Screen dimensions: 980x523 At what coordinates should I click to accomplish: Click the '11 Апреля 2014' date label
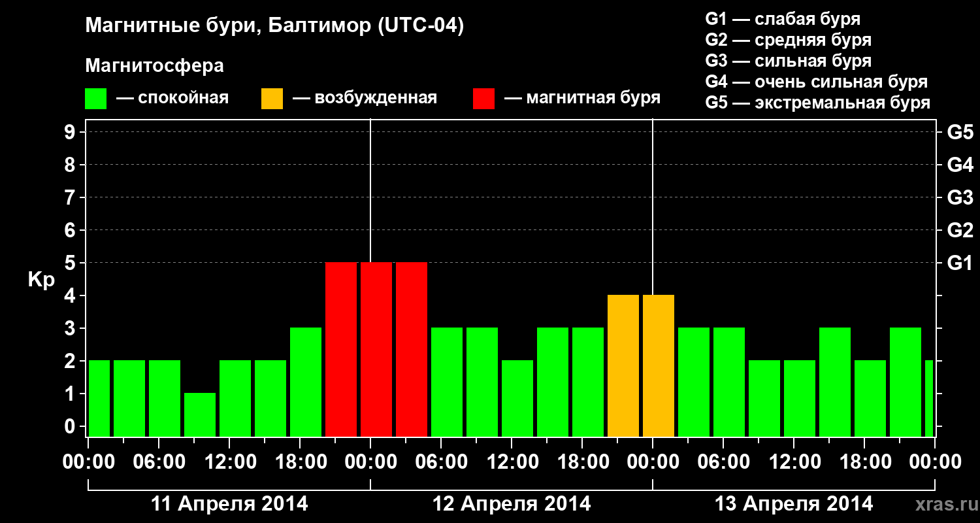229,503
